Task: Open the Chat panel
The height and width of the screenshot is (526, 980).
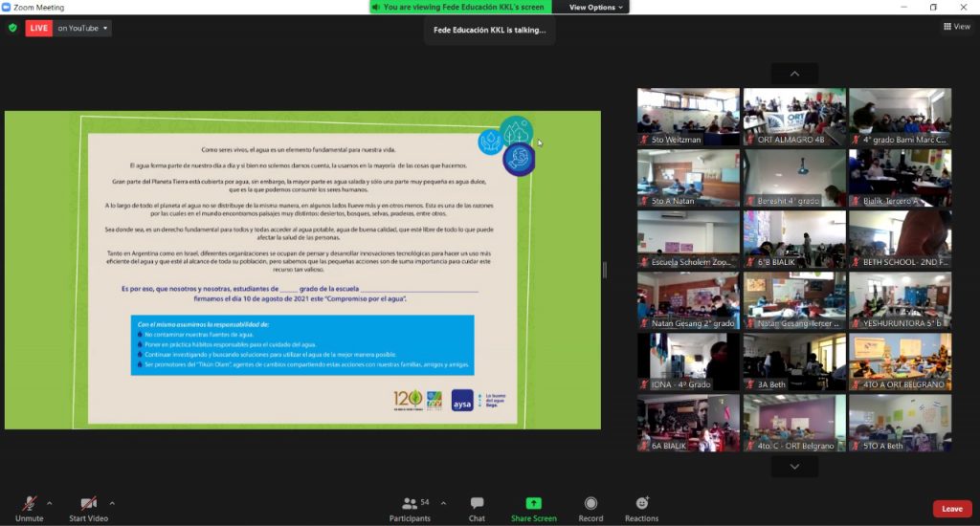Action: point(477,508)
